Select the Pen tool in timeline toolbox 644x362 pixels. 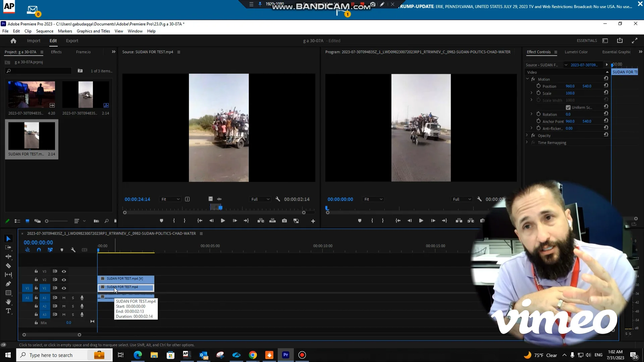[8, 284]
